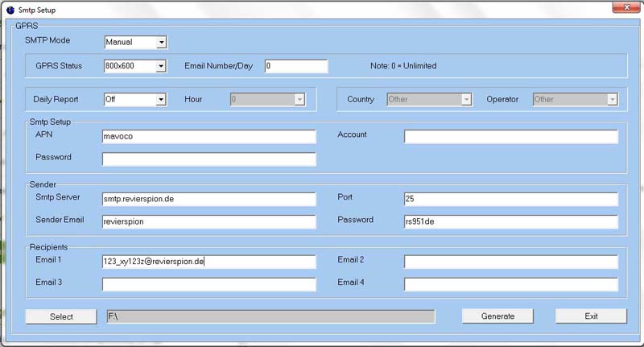This screenshot has width=644, height=347.
Task: Select the Port field
Action: coord(510,198)
